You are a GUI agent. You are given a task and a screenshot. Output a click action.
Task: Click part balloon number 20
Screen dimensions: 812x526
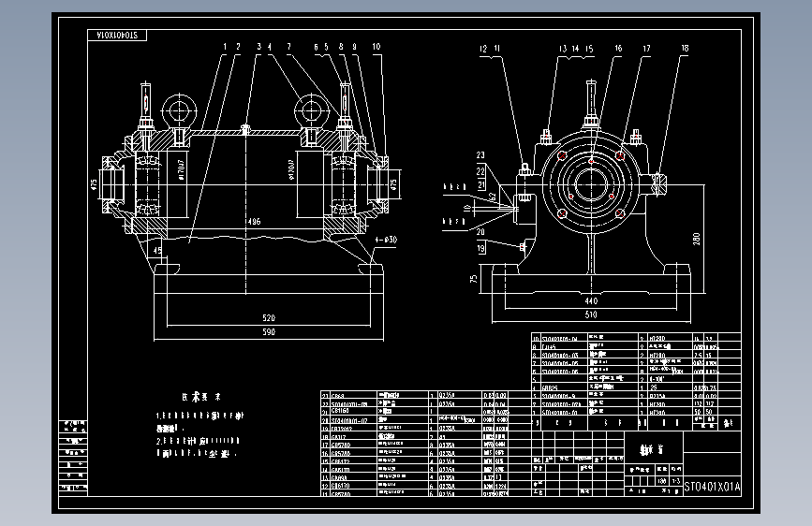click(x=480, y=232)
